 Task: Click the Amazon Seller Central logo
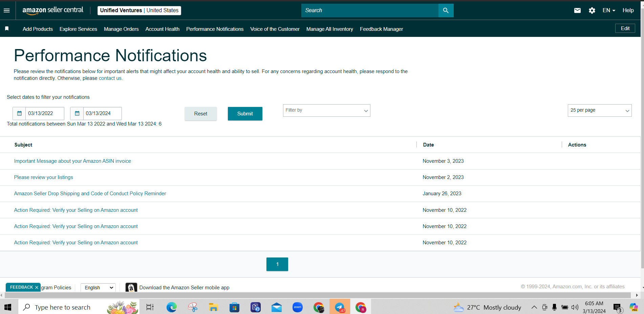[53, 10]
